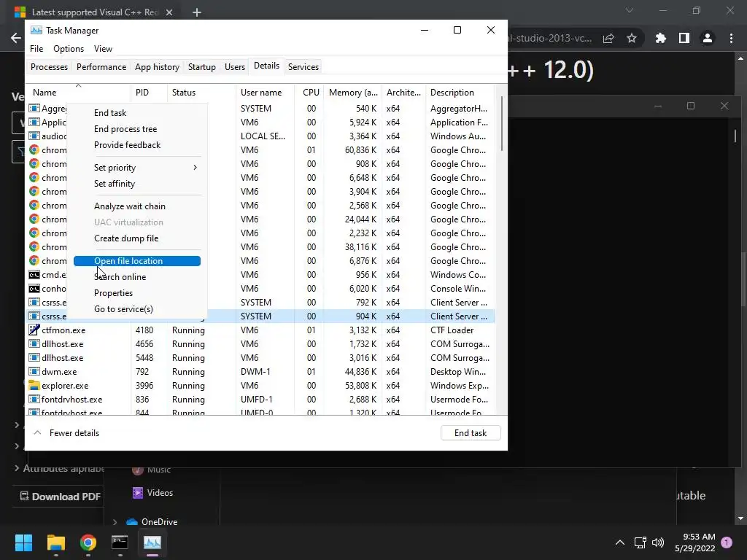Screen dimensions: 747x560
Task: Click the conhost console icon
Action: point(34,289)
